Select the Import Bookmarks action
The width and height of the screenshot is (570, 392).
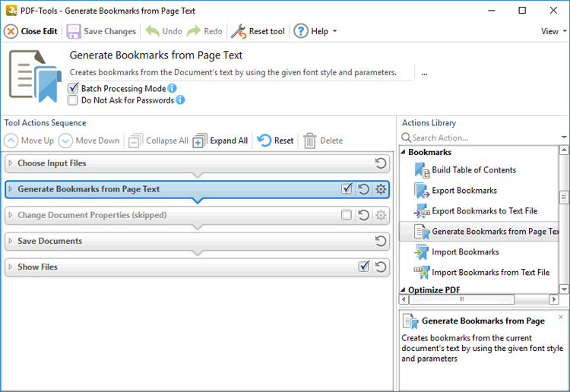pyautogui.click(x=457, y=251)
